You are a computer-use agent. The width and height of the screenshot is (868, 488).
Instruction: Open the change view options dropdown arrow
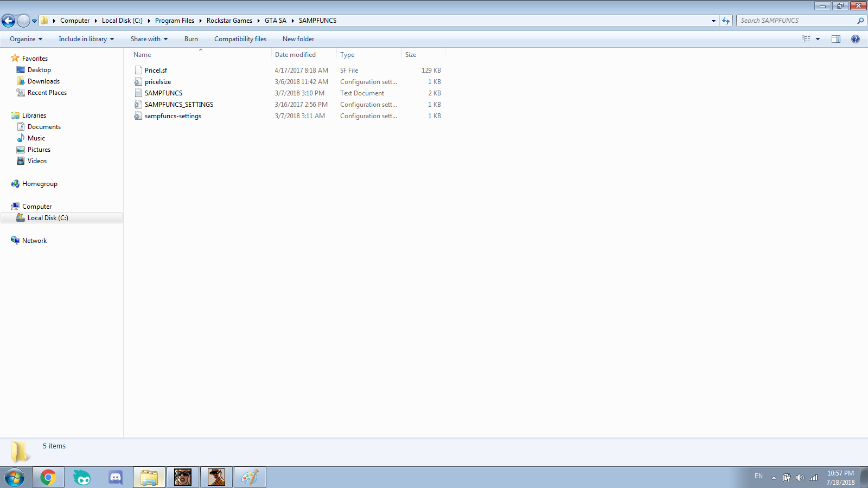click(x=818, y=39)
